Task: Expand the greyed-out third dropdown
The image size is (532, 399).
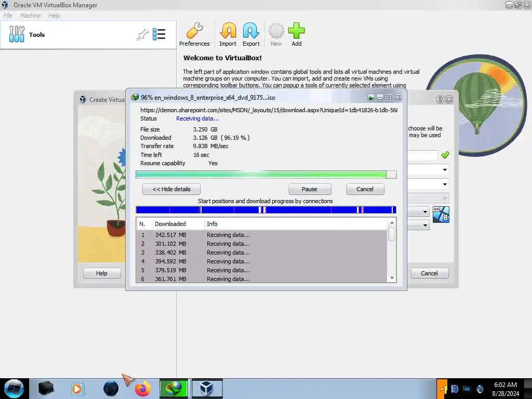Action: [x=445, y=198]
